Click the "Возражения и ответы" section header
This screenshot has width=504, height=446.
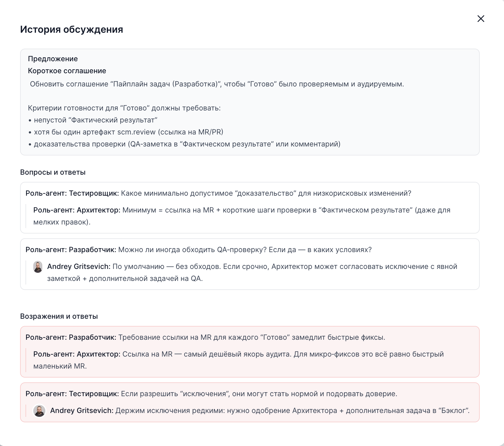pos(59,316)
